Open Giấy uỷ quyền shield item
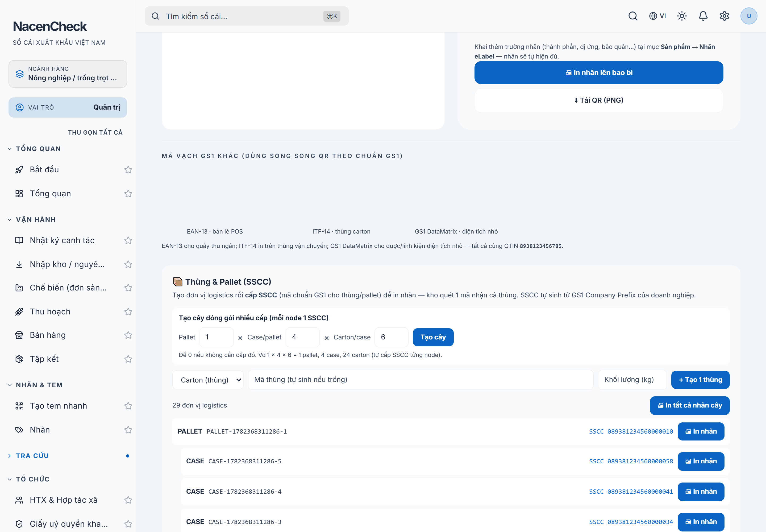Image resolution: width=766 pixels, height=532 pixels. [x=67, y=524]
